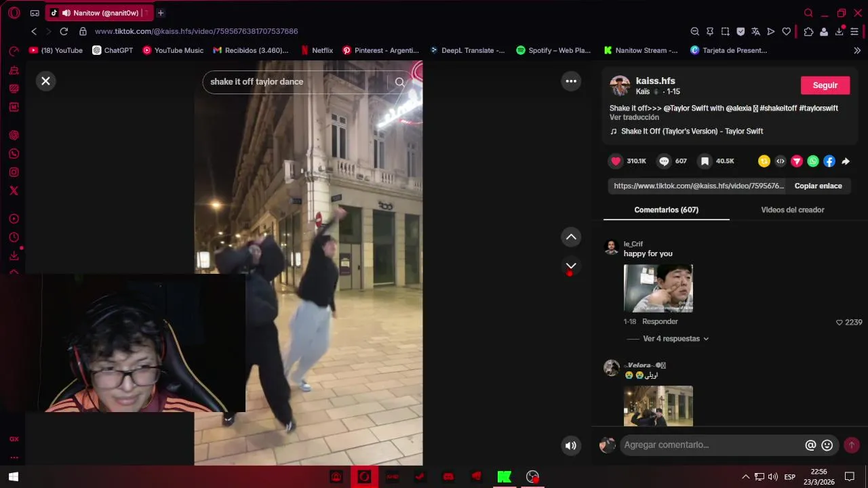Save the video with the bookmark icon

[705, 161]
